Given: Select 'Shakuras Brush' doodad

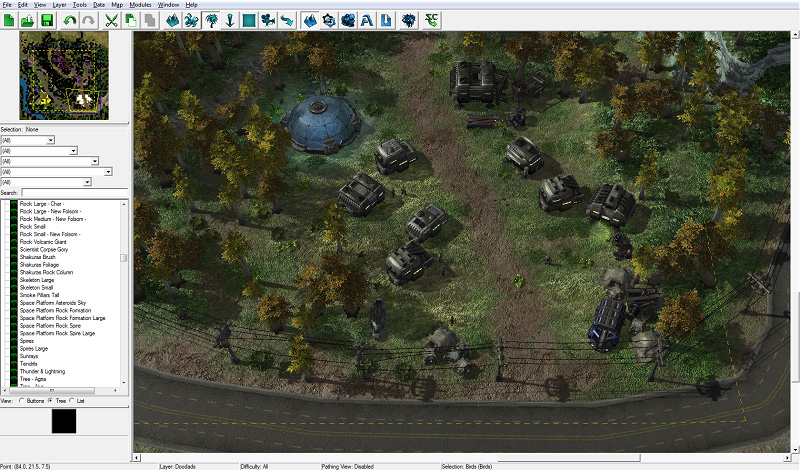Looking at the screenshot, I should click(x=37, y=257).
